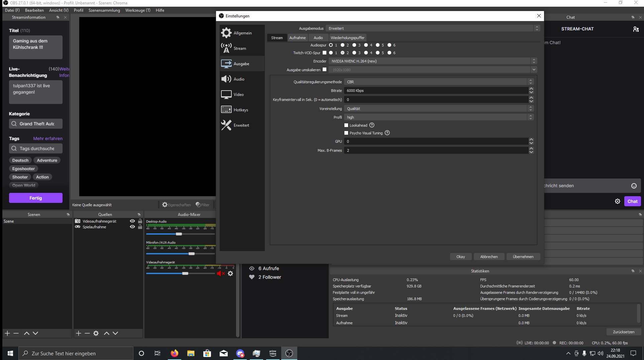Unmute the Videoaufnahmegerät audio channel
Image resolution: width=644 pixels, height=360 pixels.
point(220,273)
